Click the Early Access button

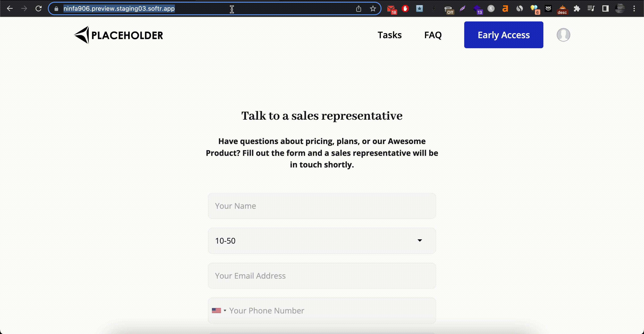[x=504, y=35]
